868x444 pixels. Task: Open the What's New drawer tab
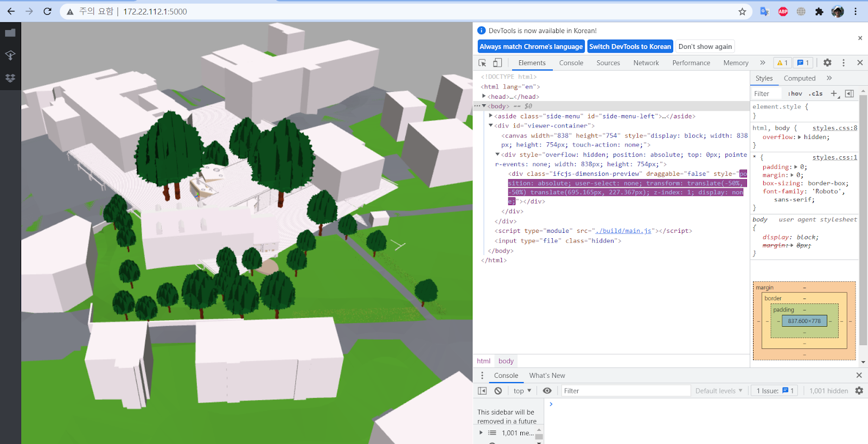[547, 376]
